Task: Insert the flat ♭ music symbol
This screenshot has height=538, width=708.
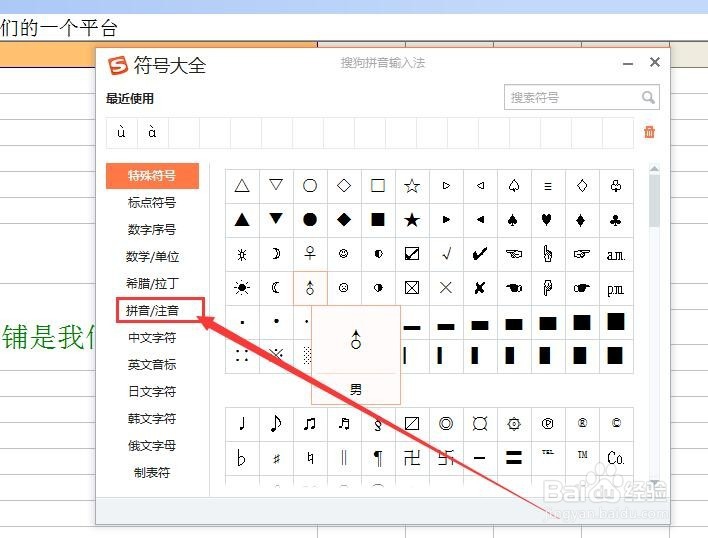Action: (x=242, y=458)
